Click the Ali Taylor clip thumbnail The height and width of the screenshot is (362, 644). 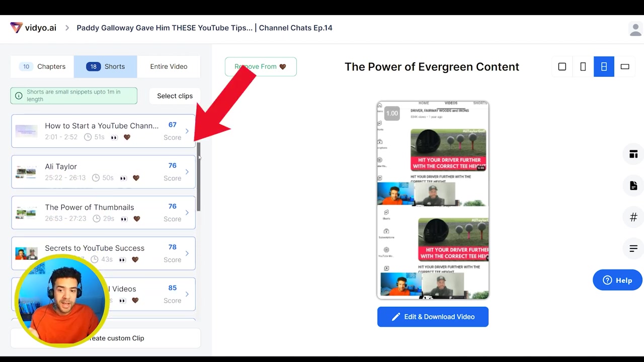26,172
